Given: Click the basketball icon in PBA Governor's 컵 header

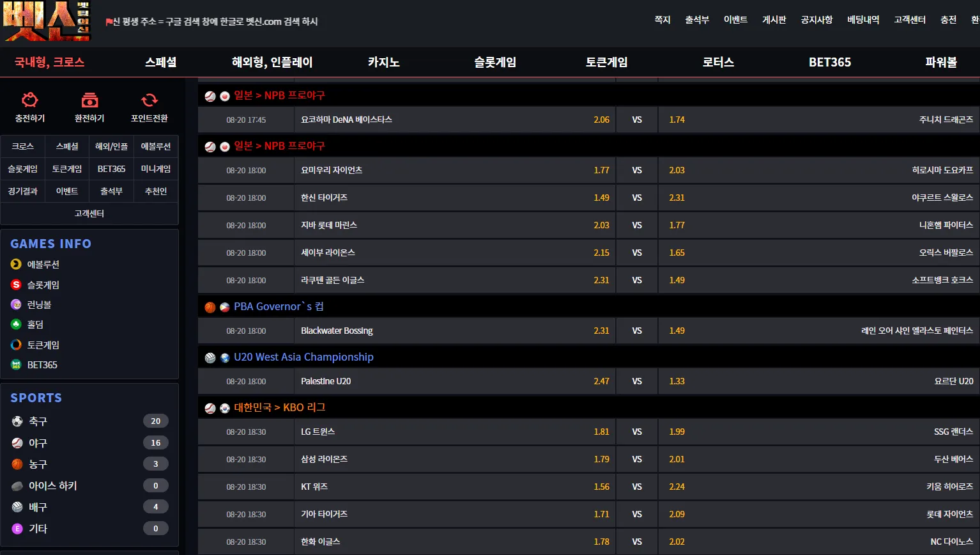Looking at the screenshot, I should 210,307.
